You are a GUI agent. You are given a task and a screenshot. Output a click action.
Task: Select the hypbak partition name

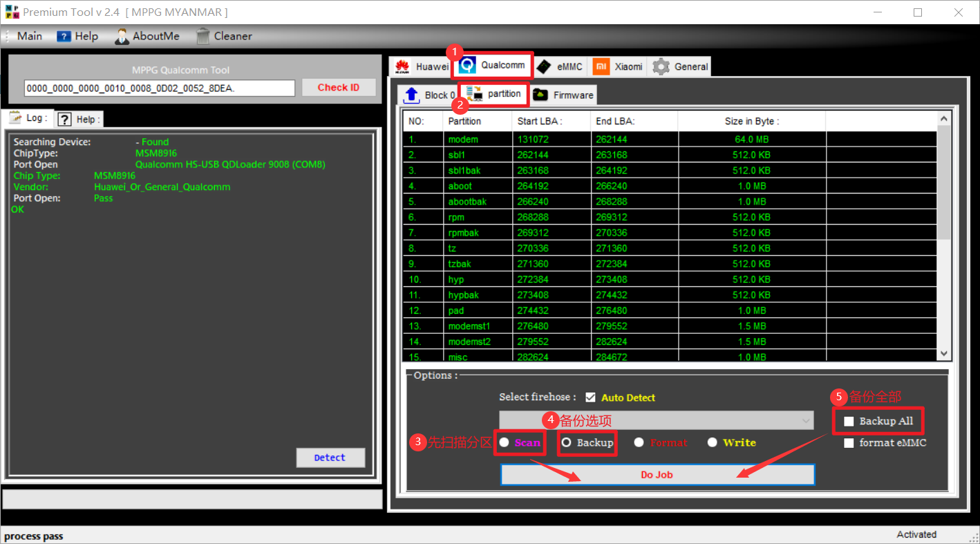pyautogui.click(x=463, y=295)
